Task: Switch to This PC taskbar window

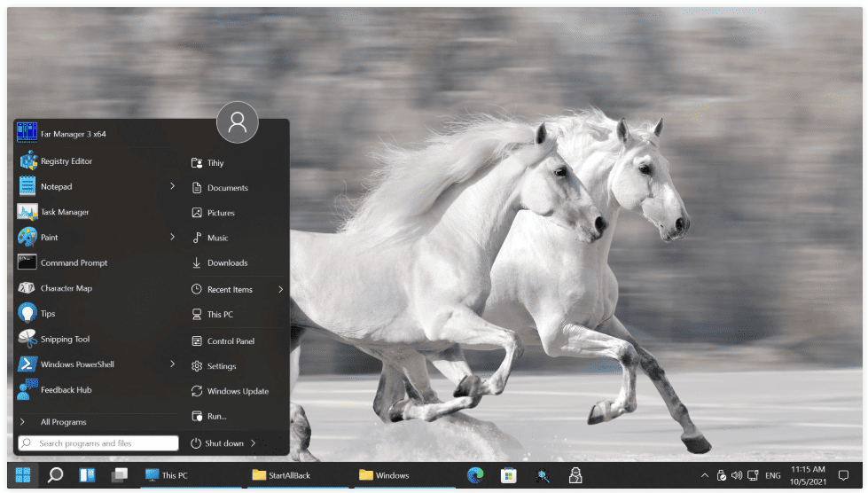Action: point(191,475)
